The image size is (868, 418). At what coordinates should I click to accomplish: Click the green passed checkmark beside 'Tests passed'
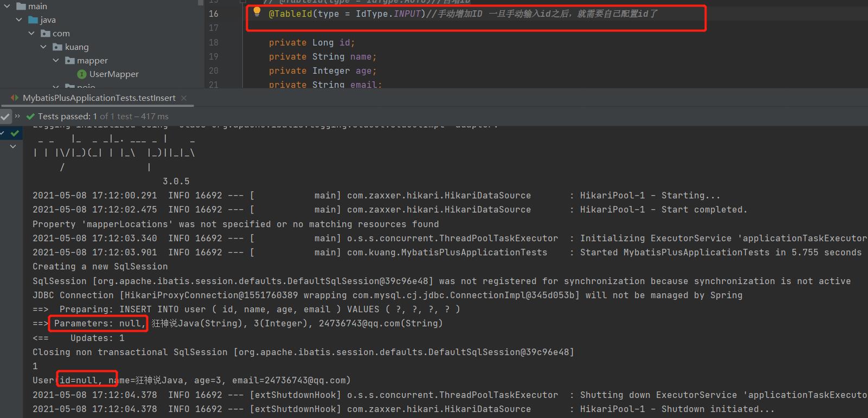tap(31, 117)
